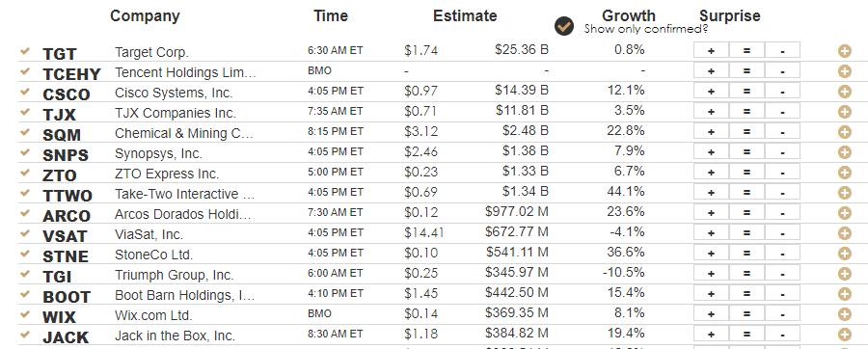Select negative surprise for ZTO Express
The height and width of the screenshot is (349, 868).
[782, 172]
